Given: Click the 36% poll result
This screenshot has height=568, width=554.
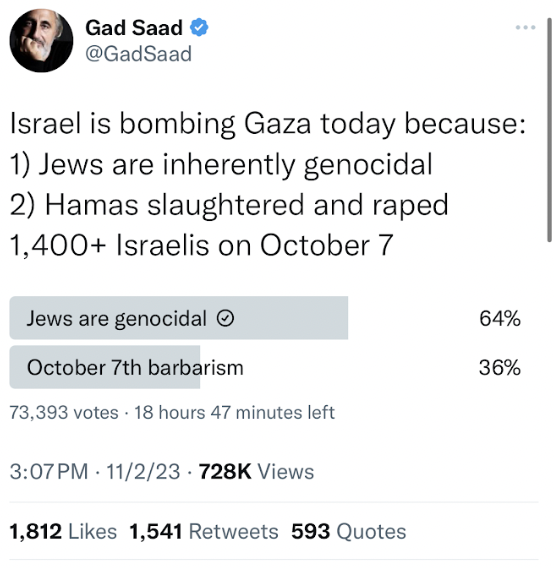Looking at the screenshot, I should [500, 367].
